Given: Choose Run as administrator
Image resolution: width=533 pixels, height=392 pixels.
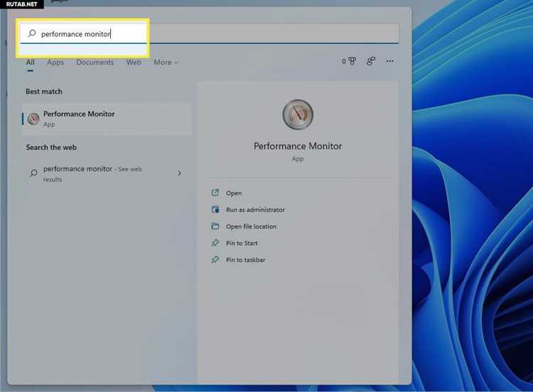Looking at the screenshot, I should click(x=255, y=209).
